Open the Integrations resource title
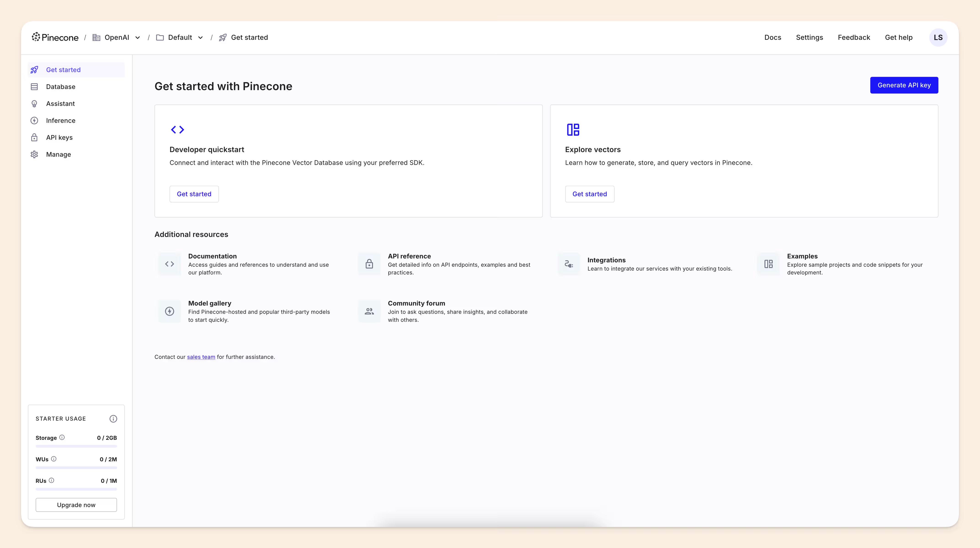 click(x=606, y=260)
